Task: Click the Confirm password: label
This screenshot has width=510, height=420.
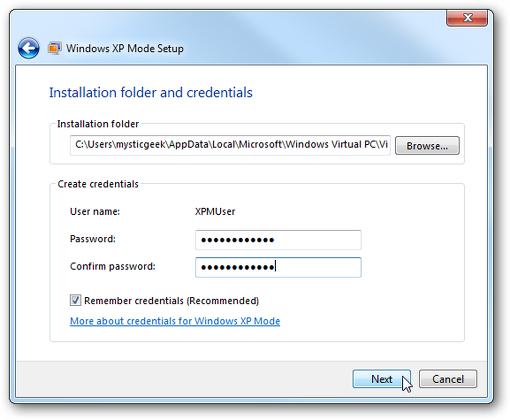Action: pos(113,266)
